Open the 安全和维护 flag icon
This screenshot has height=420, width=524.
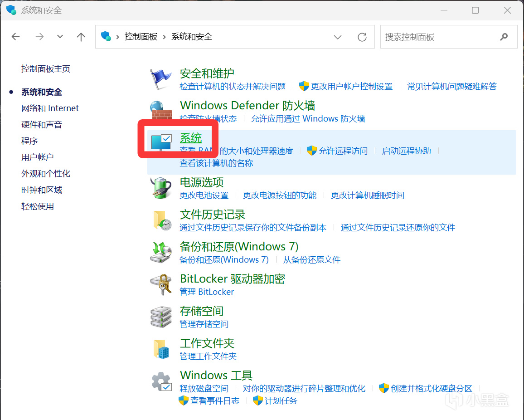[160, 79]
